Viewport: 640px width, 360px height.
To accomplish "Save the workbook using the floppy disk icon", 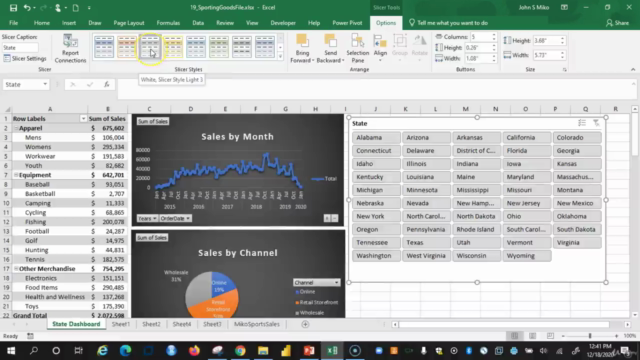I will tap(13, 7).
